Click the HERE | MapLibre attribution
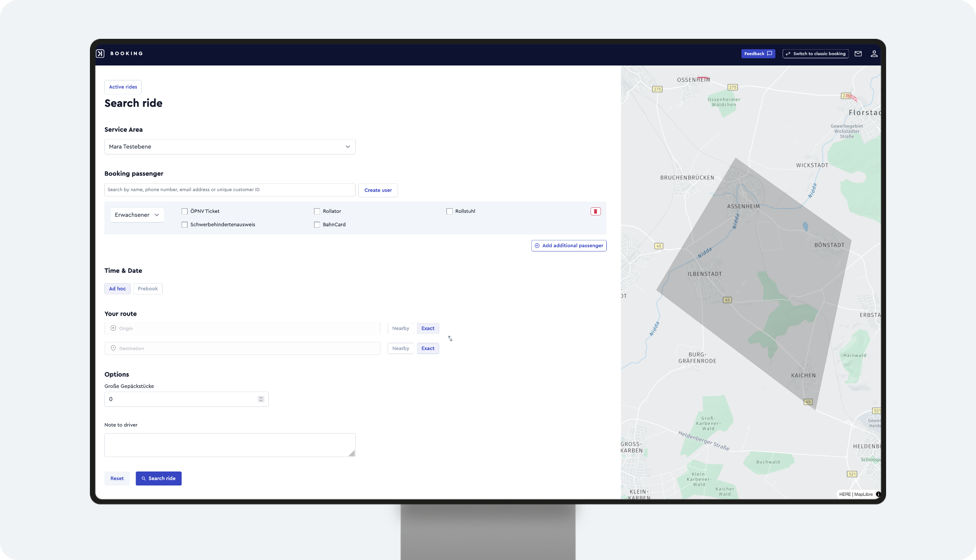Screen dimensions: 976x560 pos(856,495)
